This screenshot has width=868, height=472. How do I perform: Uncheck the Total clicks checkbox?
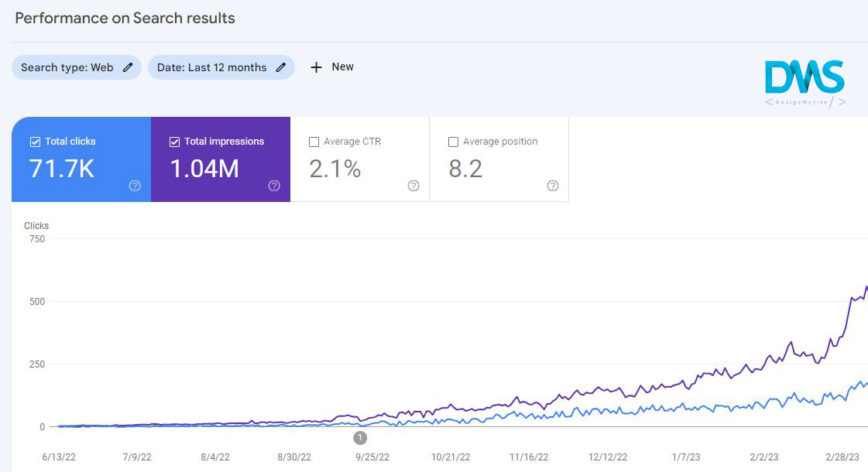tap(35, 142)
